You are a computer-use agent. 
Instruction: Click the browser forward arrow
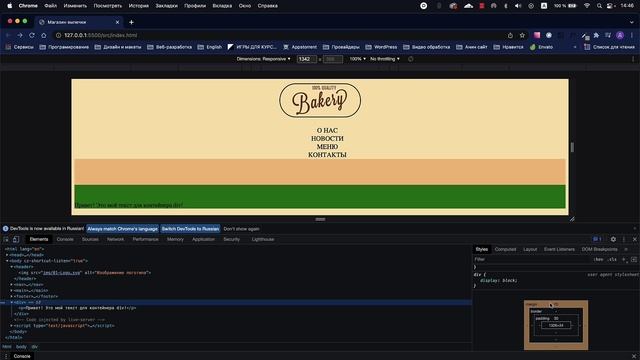pos(20,36)
